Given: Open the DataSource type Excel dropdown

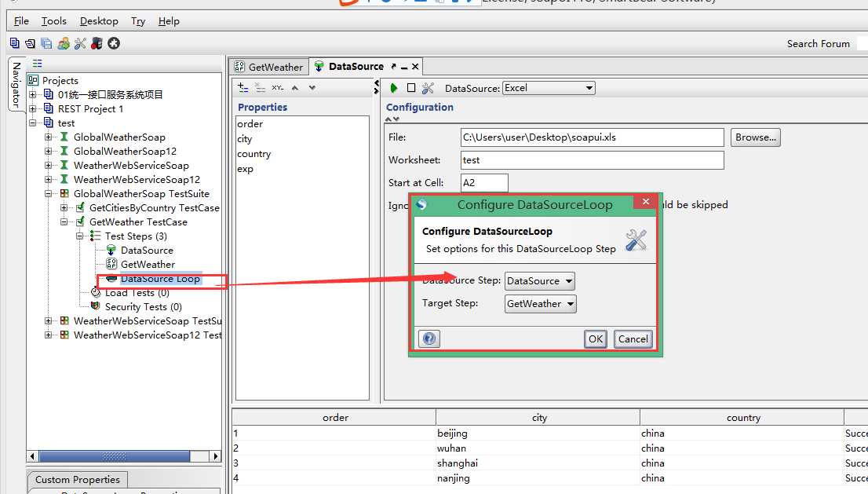Looking at the screenshot, I should pos(549,88).
